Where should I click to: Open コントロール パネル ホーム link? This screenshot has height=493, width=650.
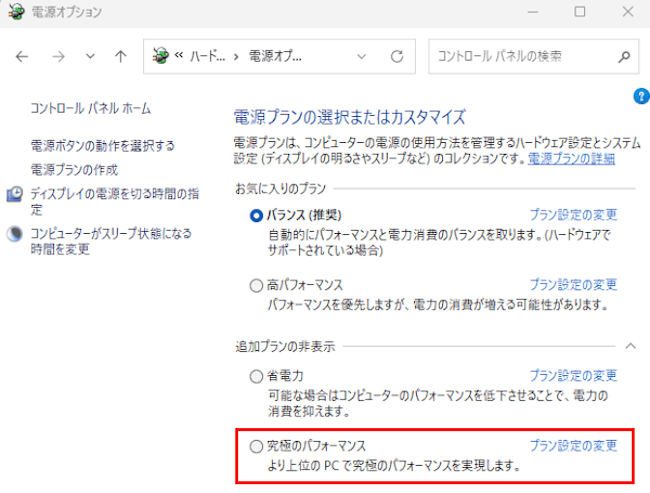(90, 109)
